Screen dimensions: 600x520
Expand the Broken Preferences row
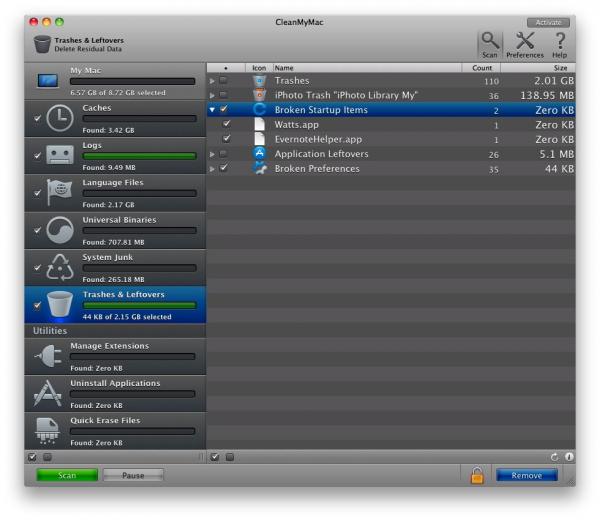point(212,169)
